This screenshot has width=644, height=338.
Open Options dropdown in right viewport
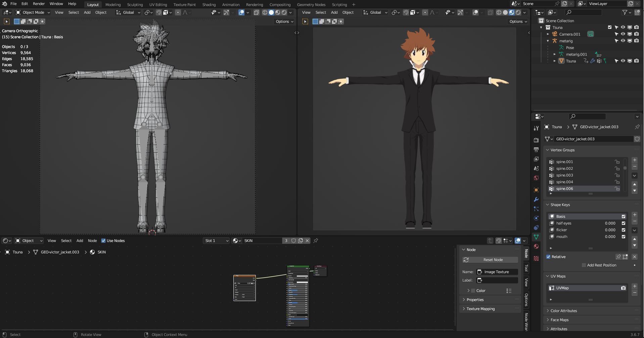click(518, 21)
